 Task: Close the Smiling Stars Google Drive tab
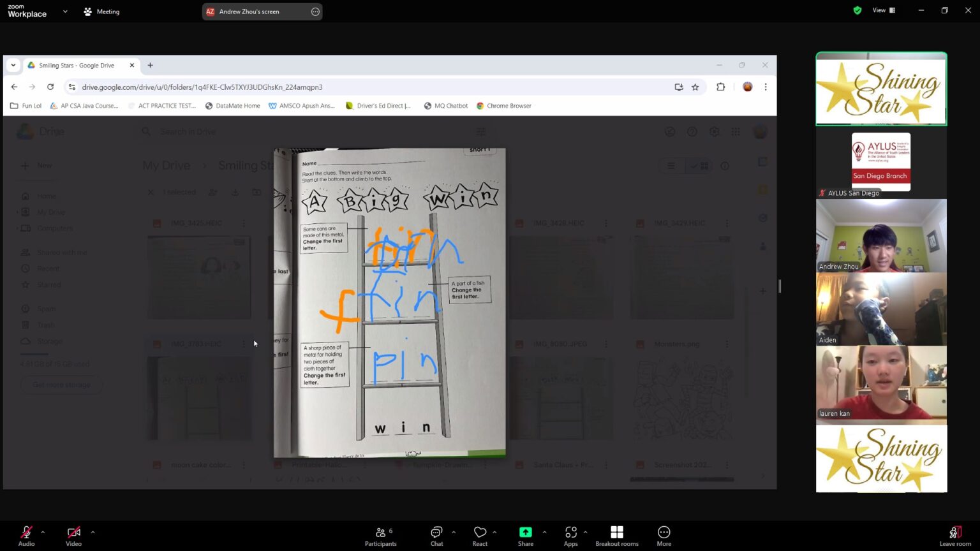click(x=132, y=65)
